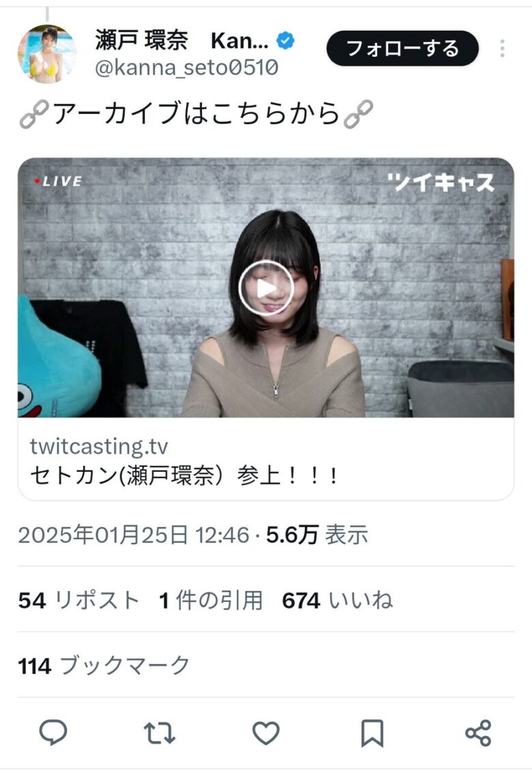The height and width of the screenshot is (772, 532).
Task: Tap the repost arrows icon
Action: [159, 732]
